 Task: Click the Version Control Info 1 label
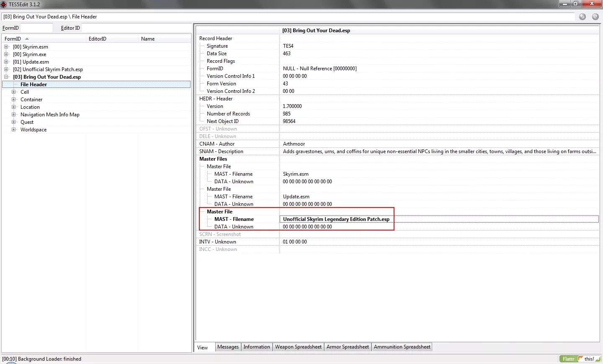(x=231, y=76)
